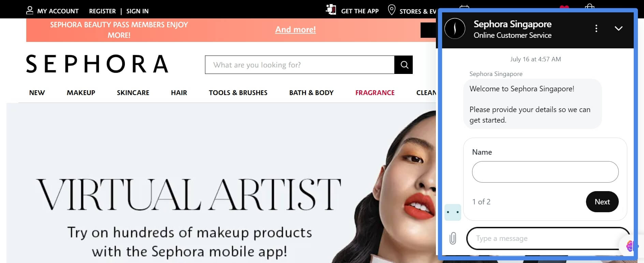Viewport: 644px width, 263px height.
Task: Click the paperclip attachment icon in chat
Action: [453, 238]
